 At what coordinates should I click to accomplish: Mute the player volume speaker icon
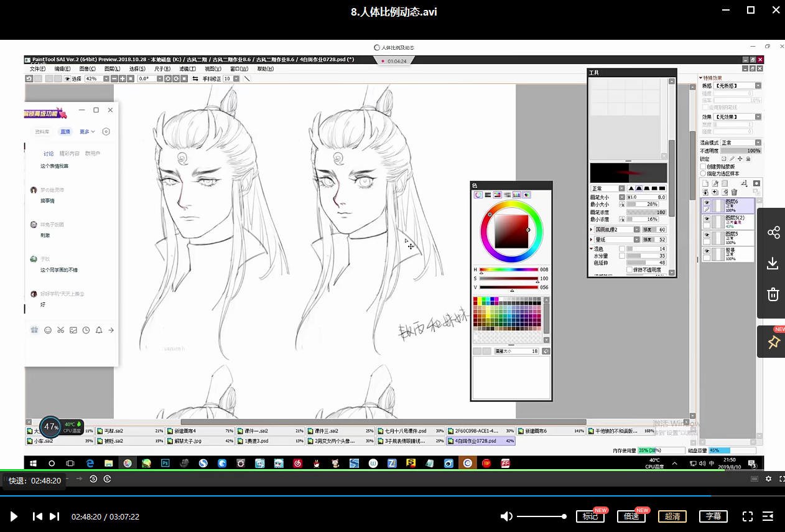[x=507, y=516]
